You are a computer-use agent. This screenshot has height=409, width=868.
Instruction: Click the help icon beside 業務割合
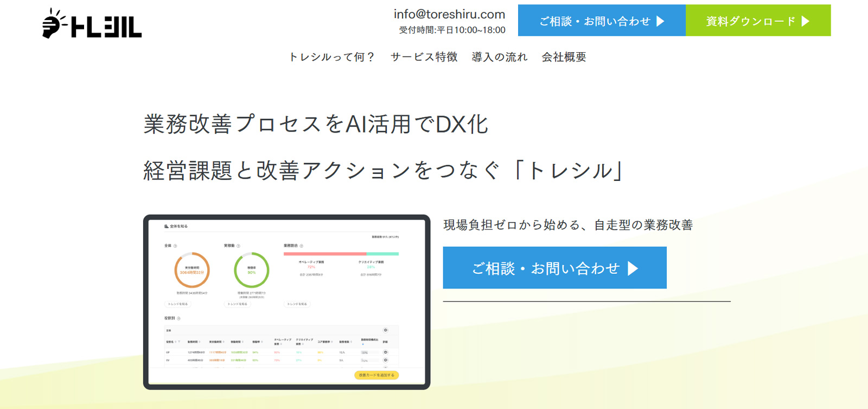tap(302, 246)
